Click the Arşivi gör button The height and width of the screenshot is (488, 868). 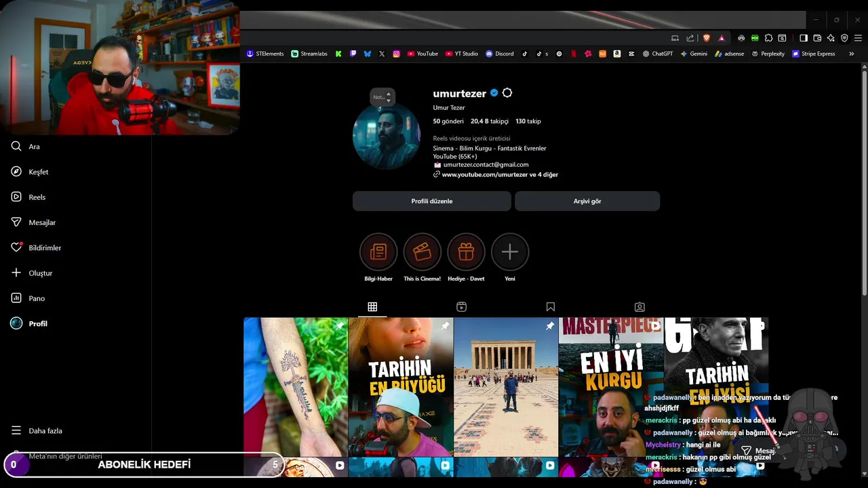pos(587,201)
